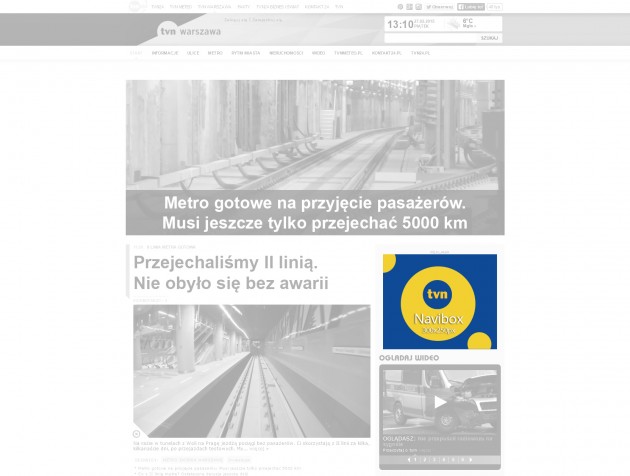Click the Twitter Obserwuj button
Viewport: 630px width, 476px height.
click(x=441, y=6)
